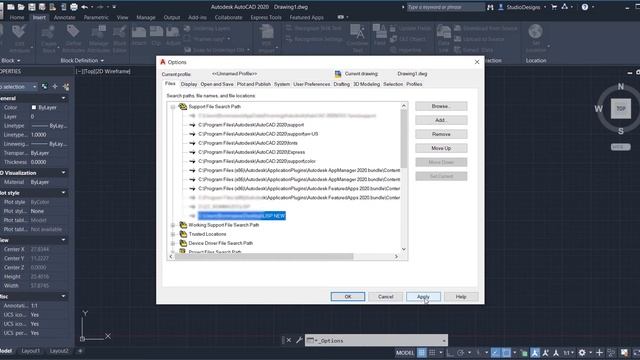Switch to the Open and Save tab
640x360 pixels.
[217, 84]
